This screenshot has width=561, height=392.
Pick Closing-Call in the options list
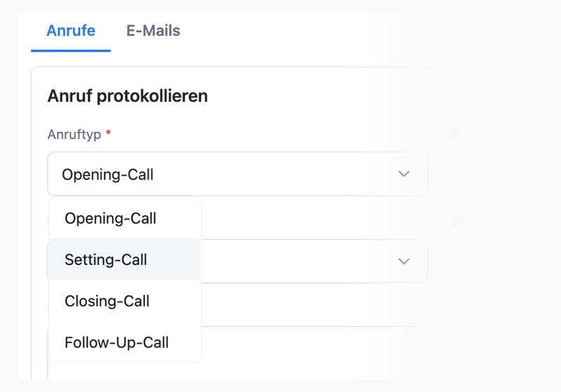click(107, 302)
